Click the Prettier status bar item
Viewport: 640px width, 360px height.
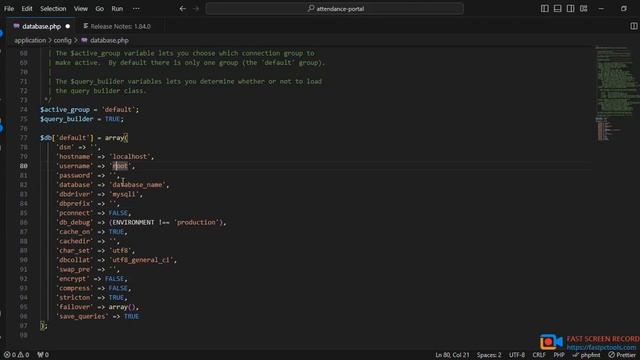point(622,355)
